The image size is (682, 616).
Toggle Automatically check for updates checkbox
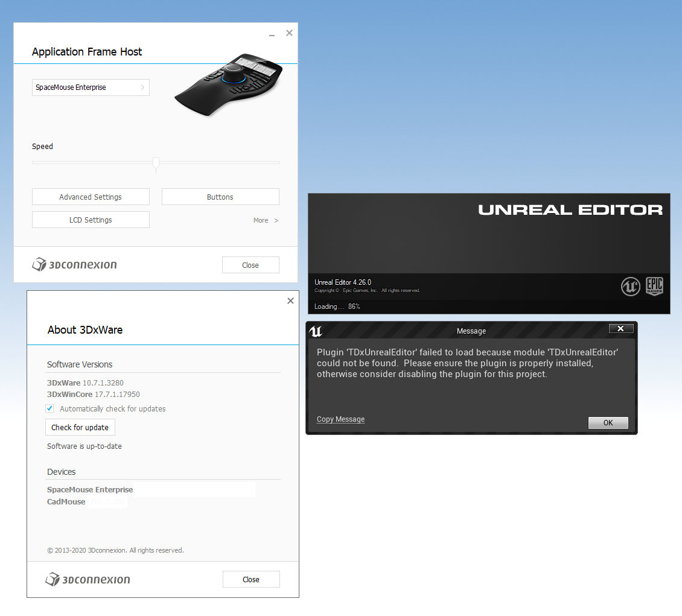(49, 408)
